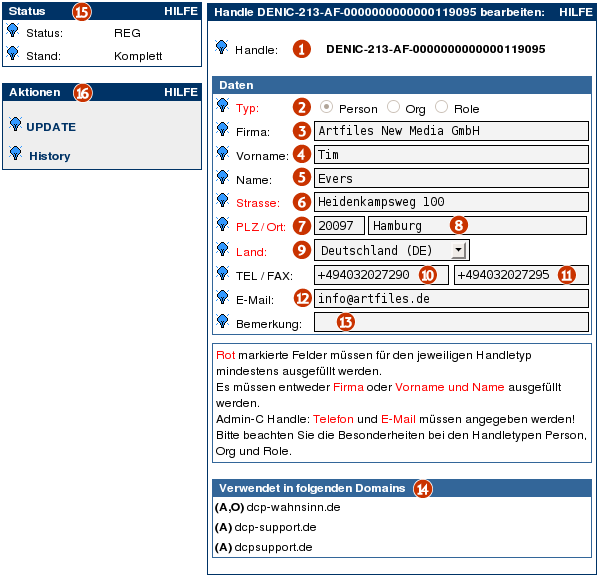
Task: Click HILFE in the Status panel header
Action: pyautogui.click(x=181, y=11)
